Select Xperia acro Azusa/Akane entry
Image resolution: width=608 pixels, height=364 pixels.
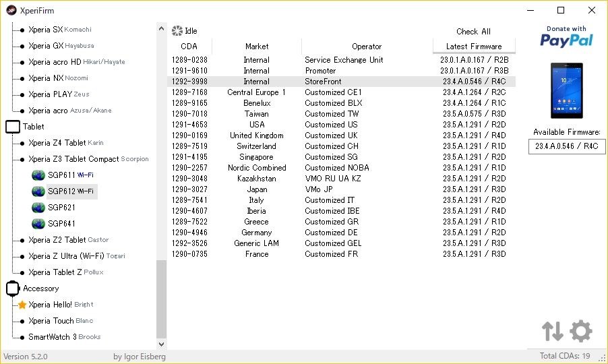click(70, 111)
